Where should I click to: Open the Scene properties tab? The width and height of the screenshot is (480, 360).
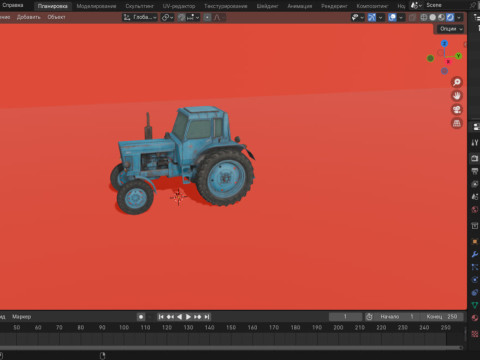click(475, 197)
